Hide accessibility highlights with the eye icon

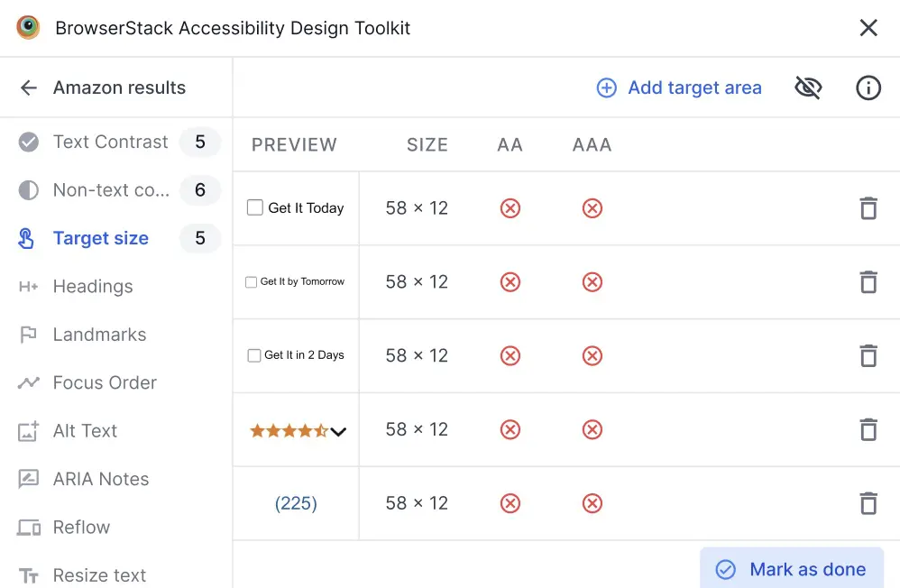coord(808,87)
